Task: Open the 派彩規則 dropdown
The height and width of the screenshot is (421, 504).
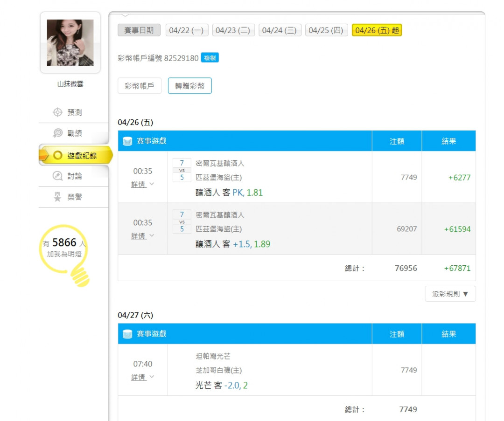Action: [x=450, y=294]
